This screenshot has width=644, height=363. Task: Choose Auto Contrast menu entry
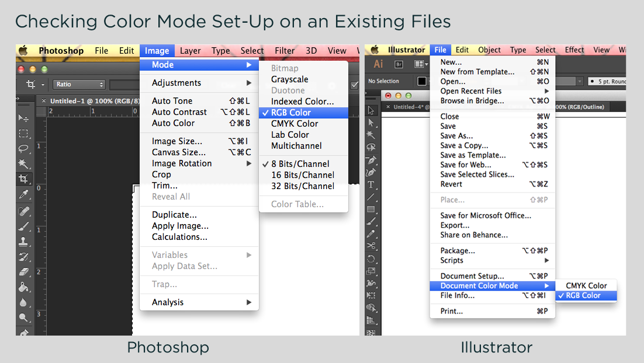click(199, 112)
